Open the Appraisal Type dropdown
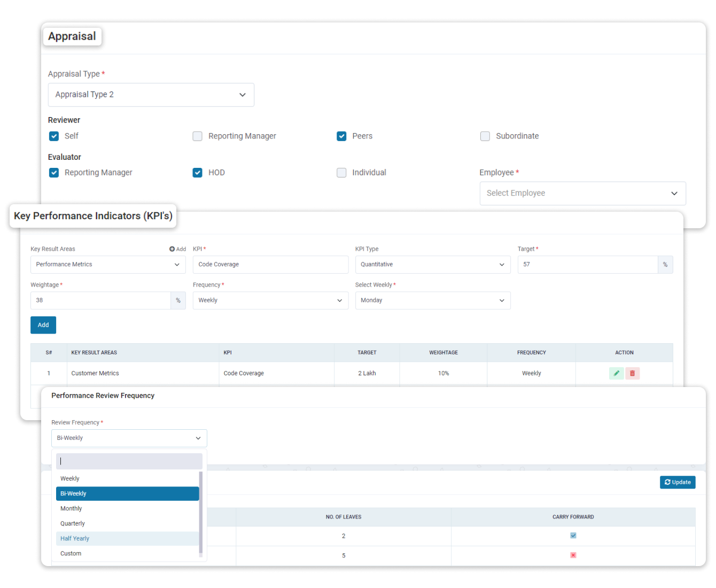Image resolution: width=716 pixels, height=588 pixels. pyautogui.click(x=151, y=95)
